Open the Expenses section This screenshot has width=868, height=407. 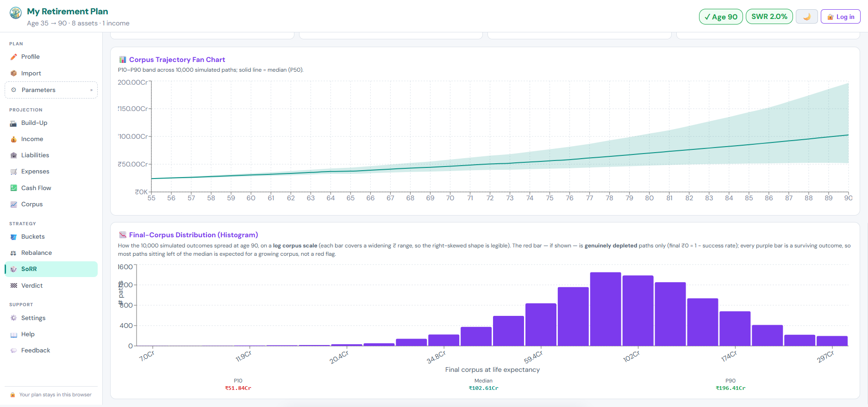[x=51, y=172]
